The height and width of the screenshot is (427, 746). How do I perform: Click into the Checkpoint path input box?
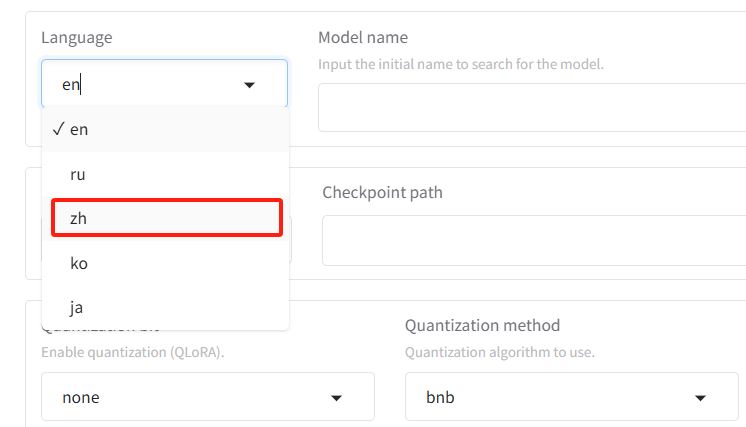tap(534, 240)
